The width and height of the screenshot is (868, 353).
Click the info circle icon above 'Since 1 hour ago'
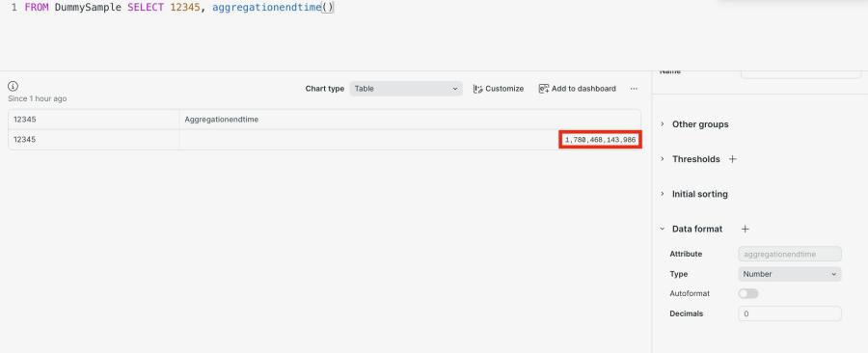coord(14,86)
